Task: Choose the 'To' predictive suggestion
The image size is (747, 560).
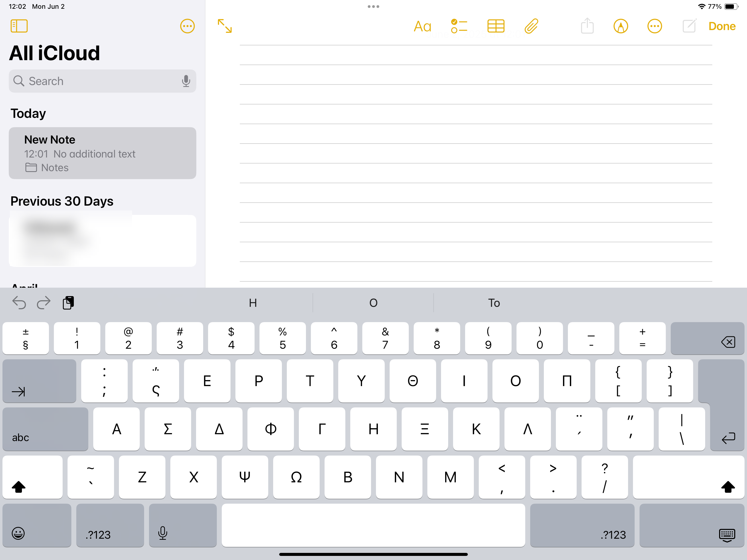Action: point(493,303)
